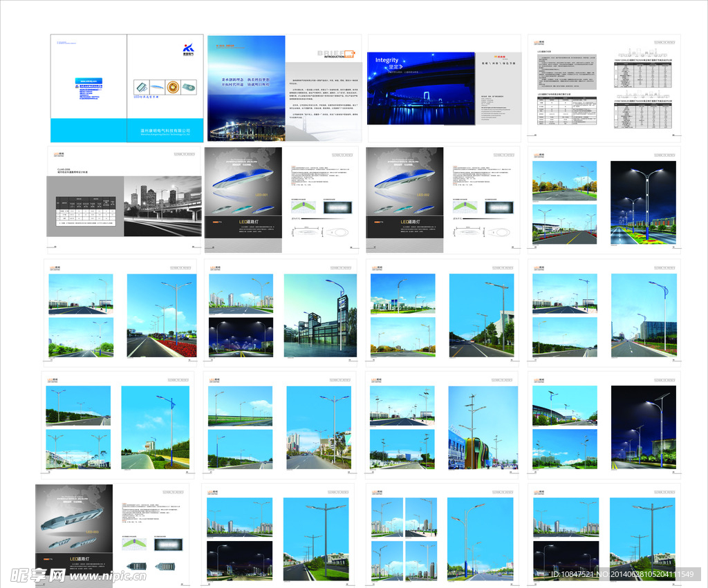The height and width of the screenshot is (588, 708).
Task: Open the road photo with the red flower bed
Action: point(162,316)
